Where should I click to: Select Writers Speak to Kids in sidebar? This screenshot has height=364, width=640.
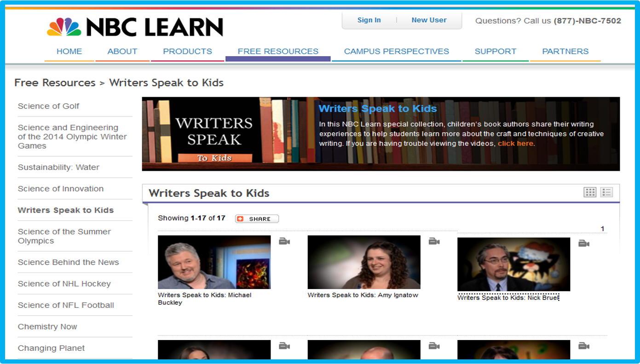(x=66, y=210)
